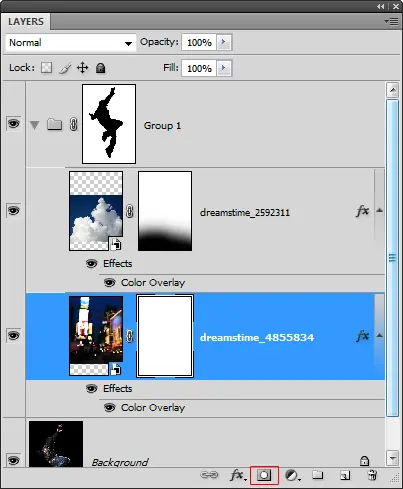
Task: Click the link layers chain icon
Action: 209,475
